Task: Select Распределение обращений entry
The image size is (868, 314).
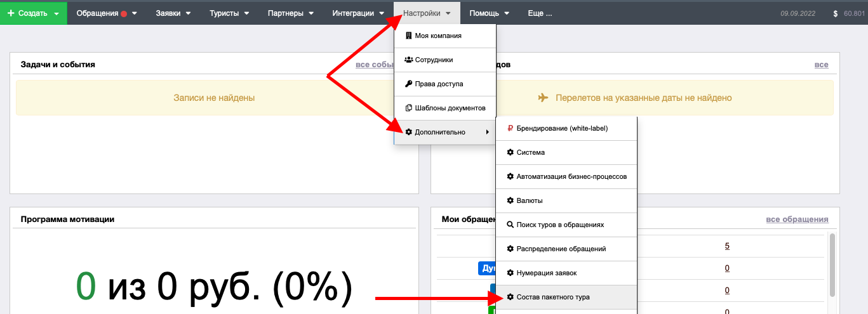Action: 566,249
